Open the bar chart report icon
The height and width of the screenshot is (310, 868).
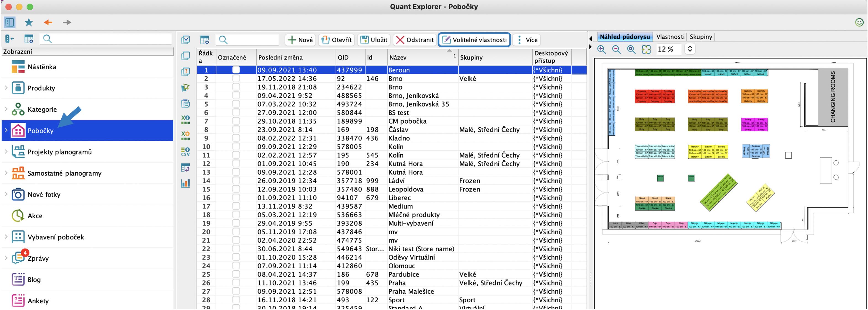185,183
